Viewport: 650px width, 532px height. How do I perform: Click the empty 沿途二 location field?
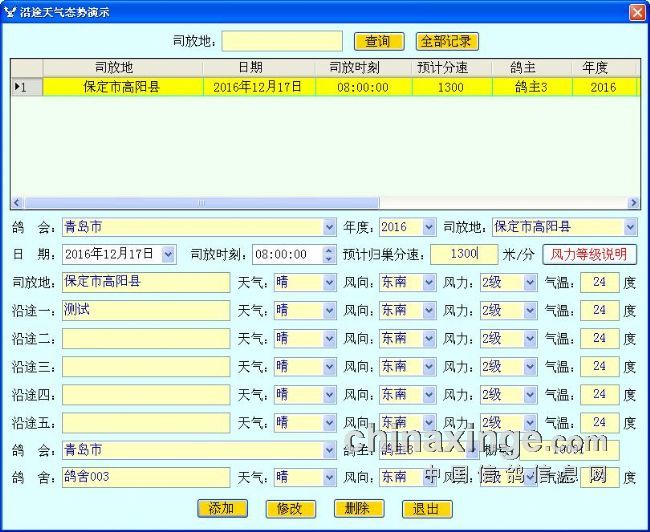click(x=146, y=339)
